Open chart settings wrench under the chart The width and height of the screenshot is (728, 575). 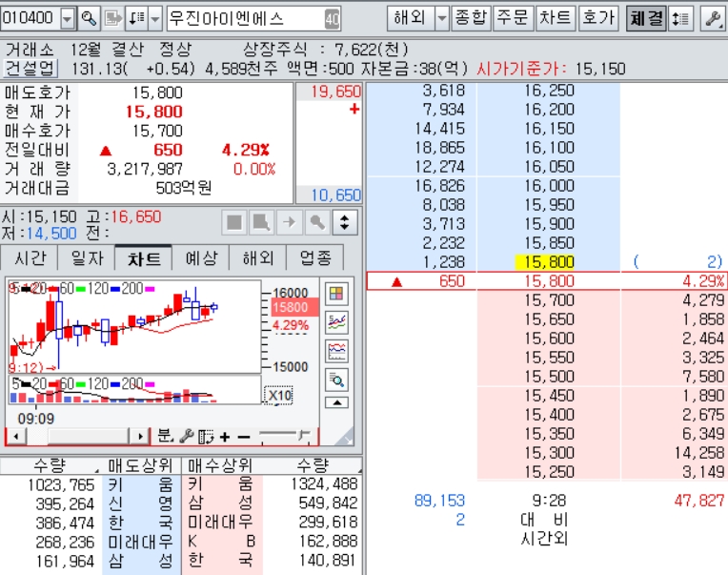click(x=186, y=436)
